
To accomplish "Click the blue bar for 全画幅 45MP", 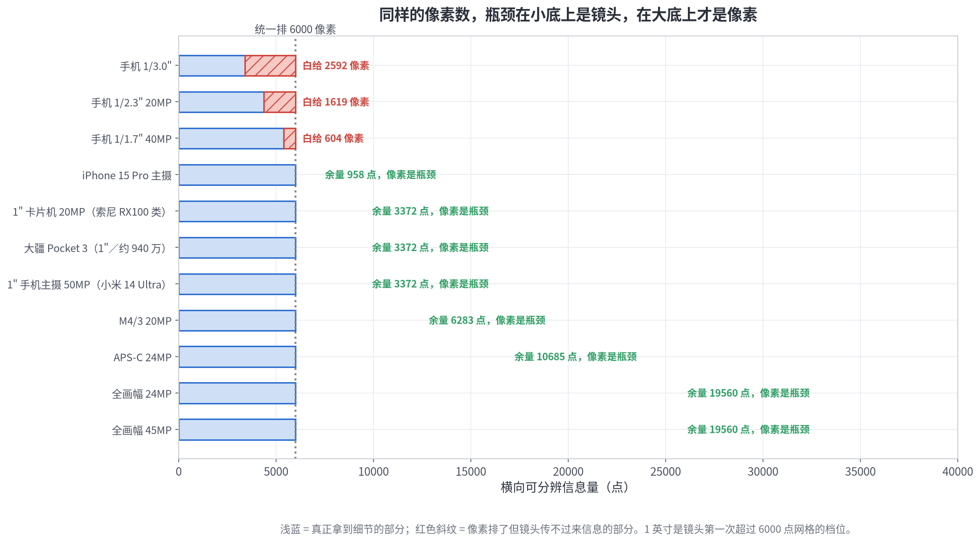I will coord(237,430).
